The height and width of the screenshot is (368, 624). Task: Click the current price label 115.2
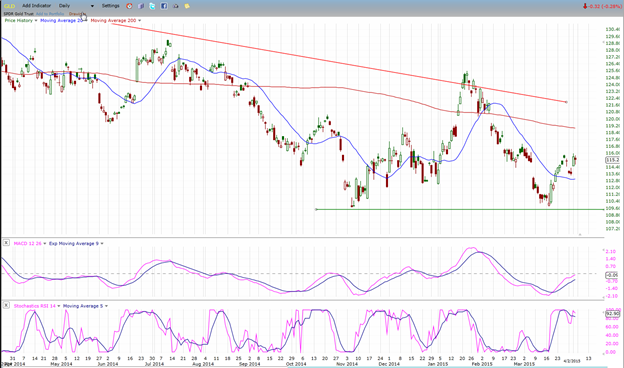pos(612,160)
